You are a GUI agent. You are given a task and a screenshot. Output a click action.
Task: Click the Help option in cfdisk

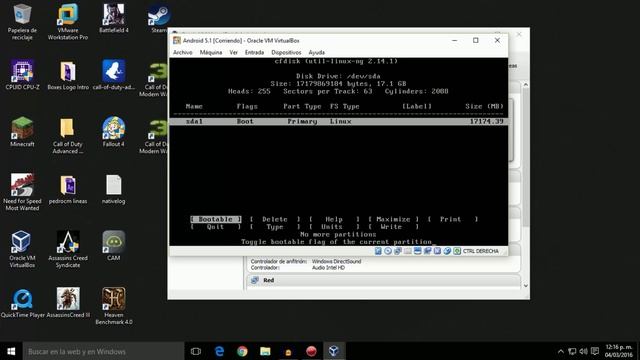(334, 219)
